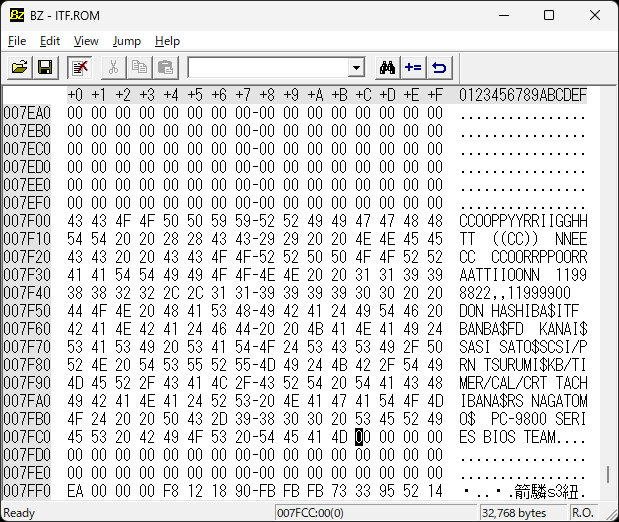The image size is (619, 522).
Task: Toggle the read-only mode toolbar button
Action: [x=80, y=68]
